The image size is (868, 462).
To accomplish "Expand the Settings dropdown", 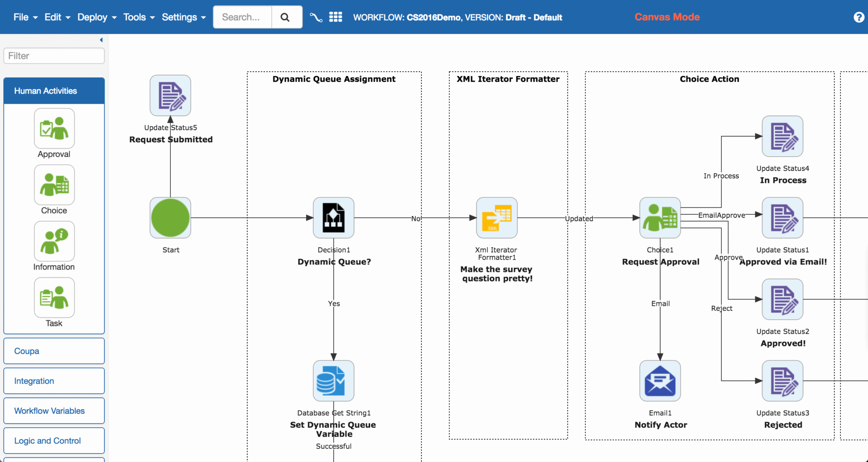I will [x=180, y=17].
